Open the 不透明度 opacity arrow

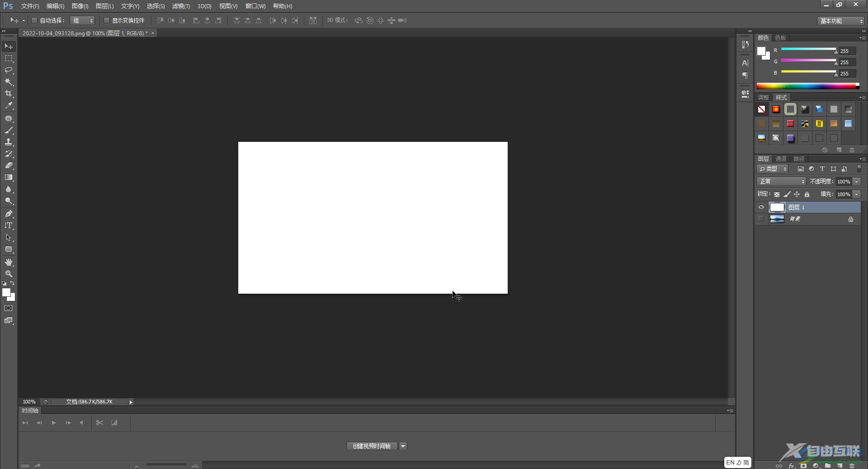point(857,182)
